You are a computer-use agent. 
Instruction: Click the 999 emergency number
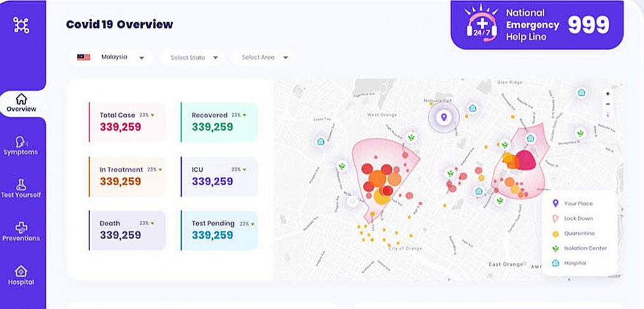tap(589, 25)
